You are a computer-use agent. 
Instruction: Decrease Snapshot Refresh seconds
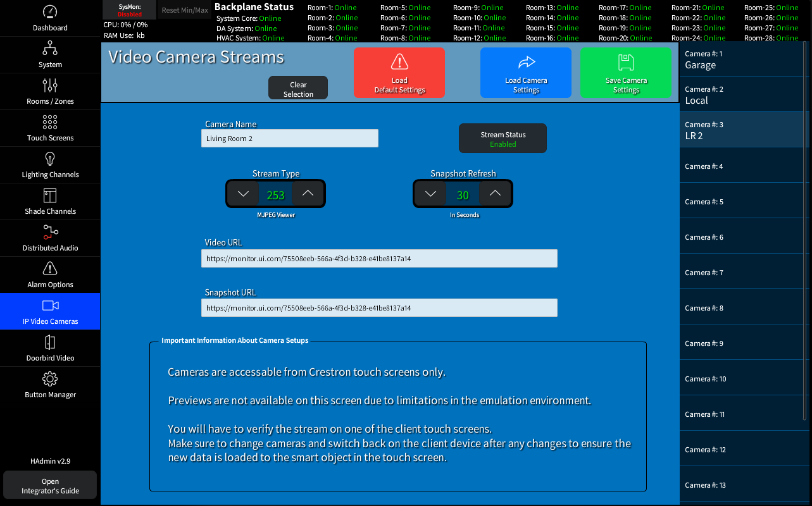point(430,194)
